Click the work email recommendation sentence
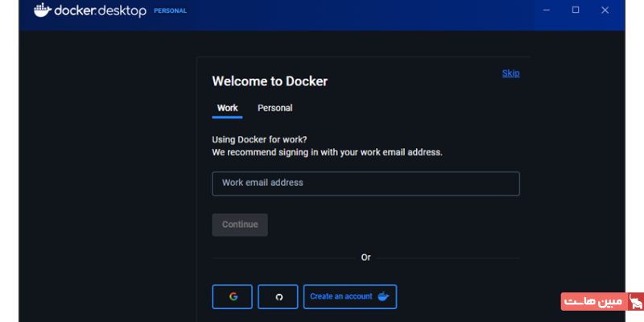Image resolution: width=644 pixels, height=322 pixels. click(x=327, y=151)
